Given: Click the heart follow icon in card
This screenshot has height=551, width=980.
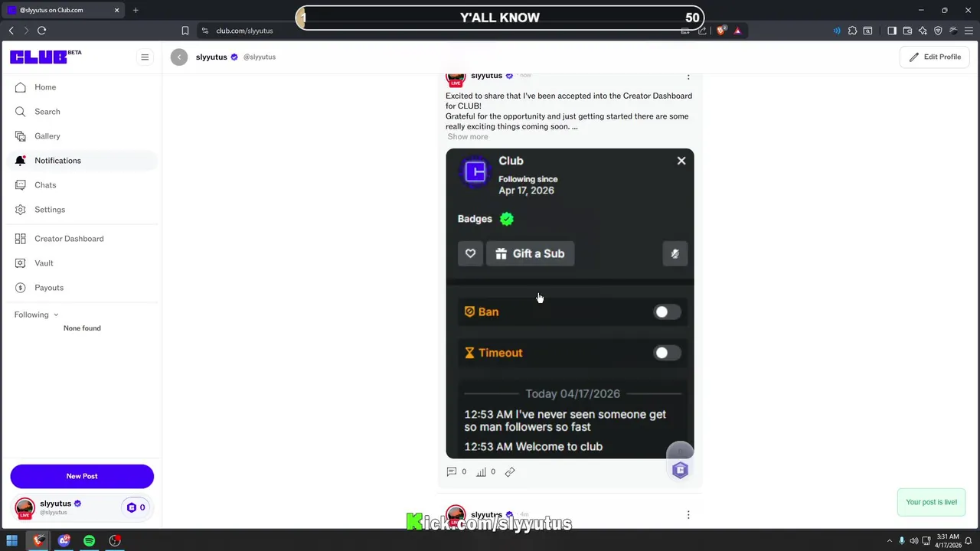Looking at the screenshot, I should tap(470, 254).
